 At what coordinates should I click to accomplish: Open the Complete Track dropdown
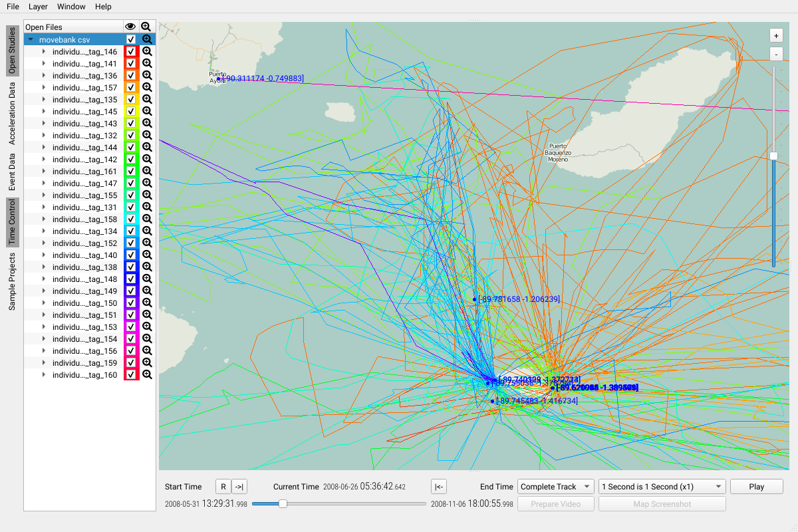(555, 487)
